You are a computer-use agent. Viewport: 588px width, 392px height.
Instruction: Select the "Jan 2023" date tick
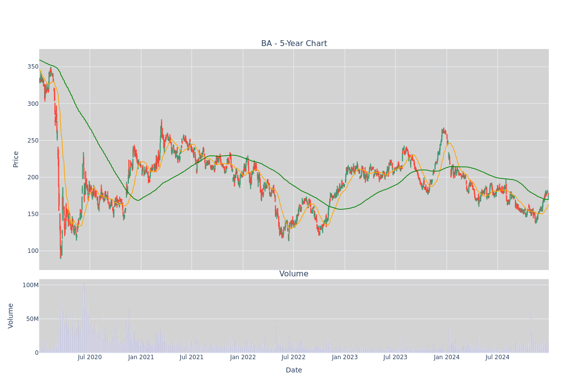[x=345, y=357]
